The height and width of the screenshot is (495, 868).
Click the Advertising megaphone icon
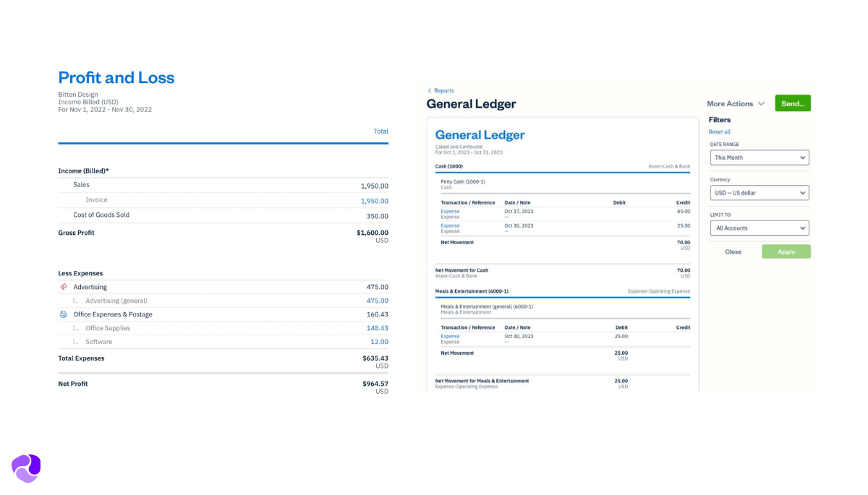tap(63, 287)
